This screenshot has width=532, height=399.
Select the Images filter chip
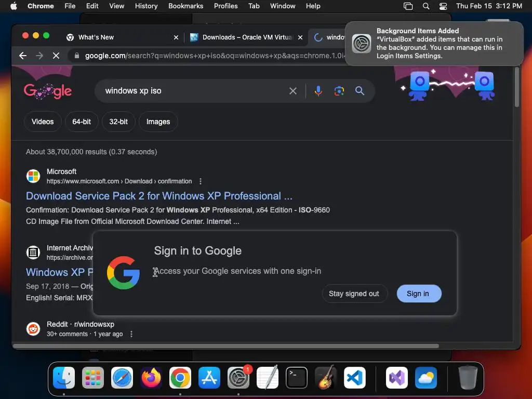click(x=158, y=122)
